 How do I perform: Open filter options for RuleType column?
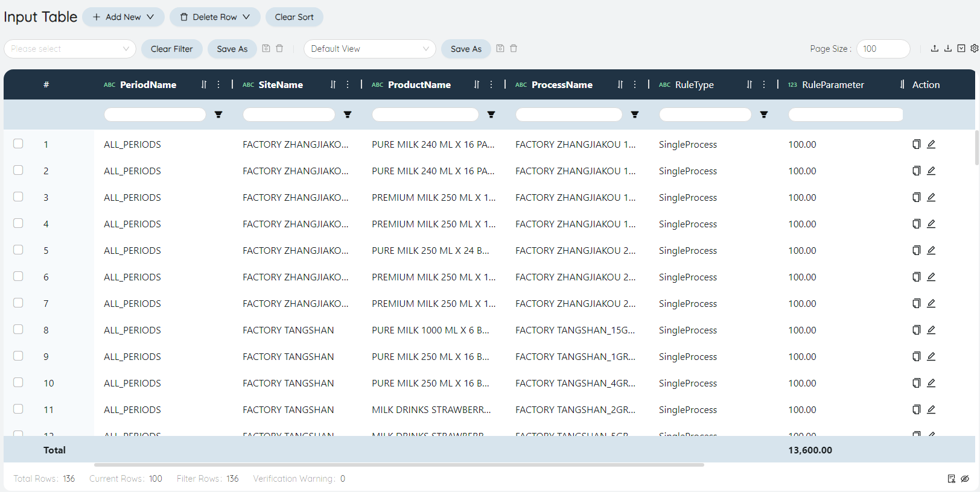pos(764,115)
